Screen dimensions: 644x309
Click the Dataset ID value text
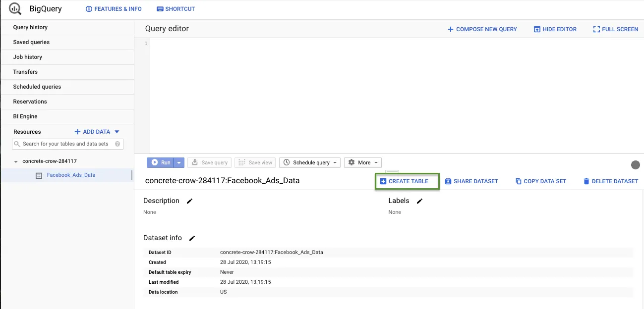click(x=272, y=252)
